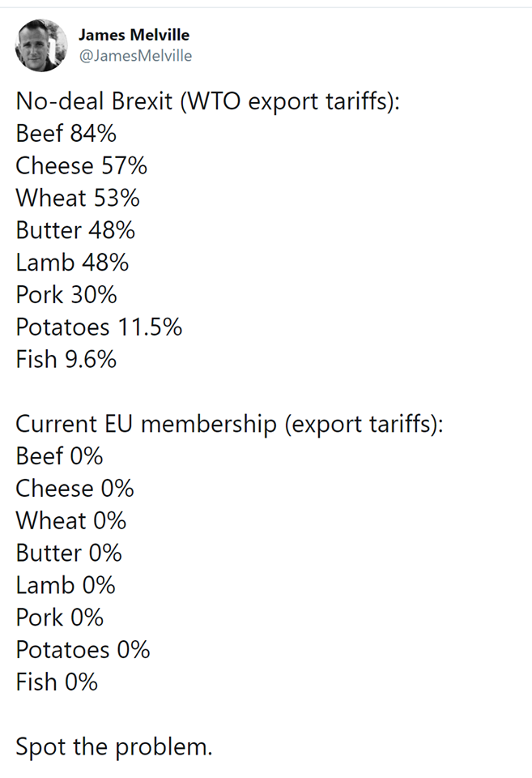This screenshot has height=778, width=532.
Task: Click the Pork 30% line
Action: [66, 295]
